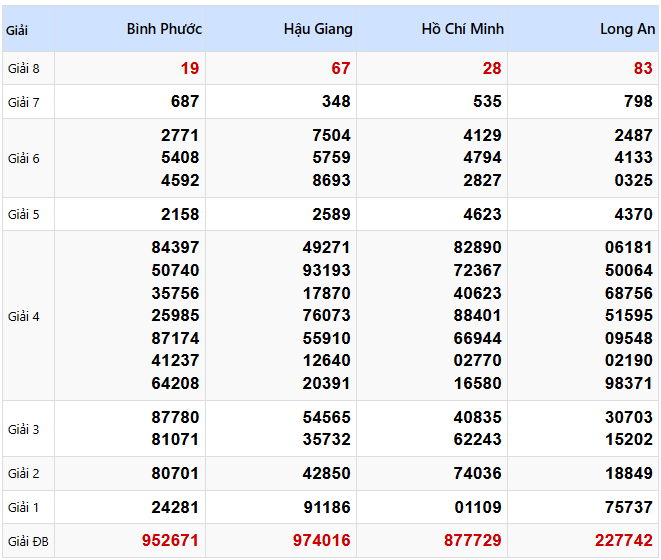Viewport: 661px width, 560px height.
Task: Select red Giải 8 number 83
Action: coord(643,68)
